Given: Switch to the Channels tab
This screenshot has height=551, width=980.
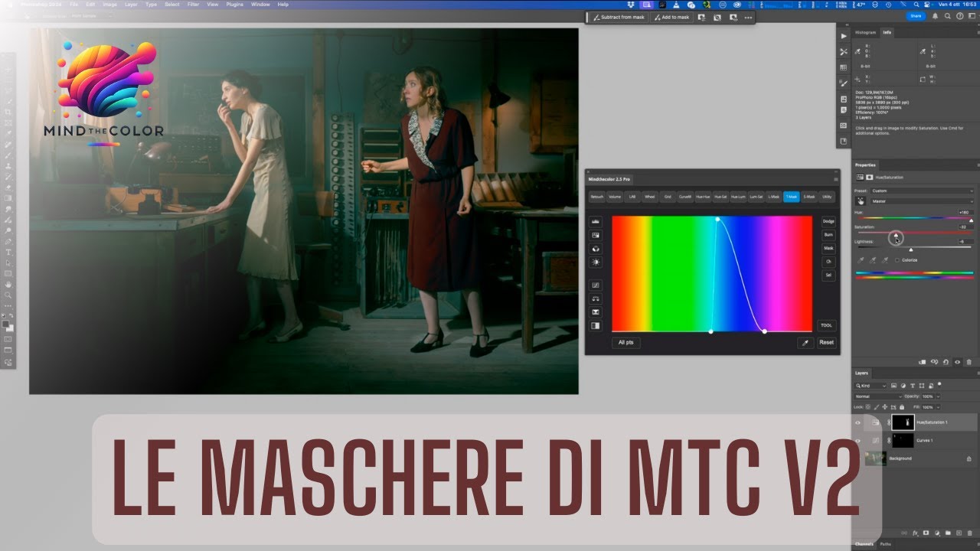Looking at the screenshot, I should (864, 544).
